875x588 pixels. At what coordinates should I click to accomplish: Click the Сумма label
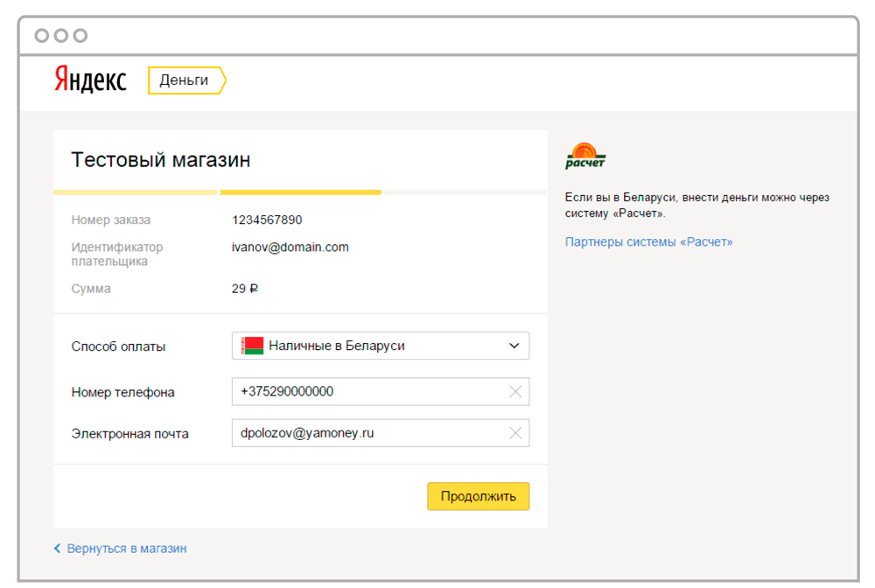(x=91, y=289)
